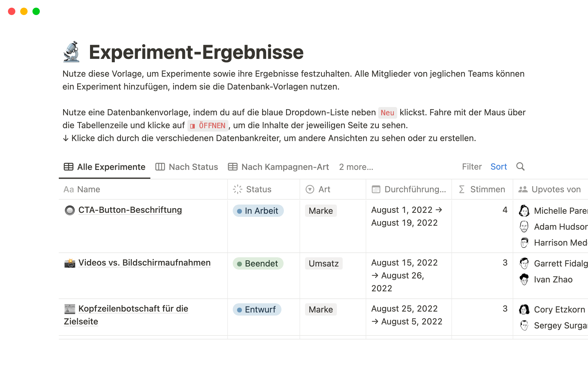Click the microscope page icon
Viewport: 588px width, 368px height.
point(71,52)
